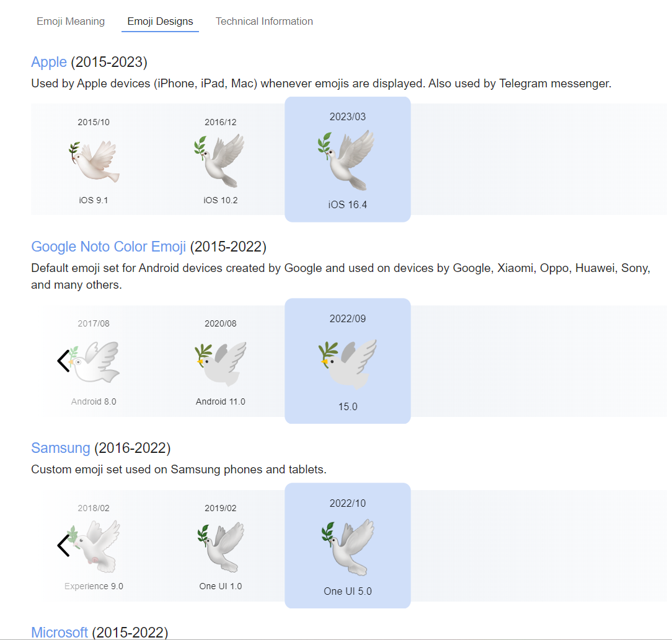Viewport: 672px width, 640px height.
Task: Select the Emoji Designs tab
Action: (160, 22)
